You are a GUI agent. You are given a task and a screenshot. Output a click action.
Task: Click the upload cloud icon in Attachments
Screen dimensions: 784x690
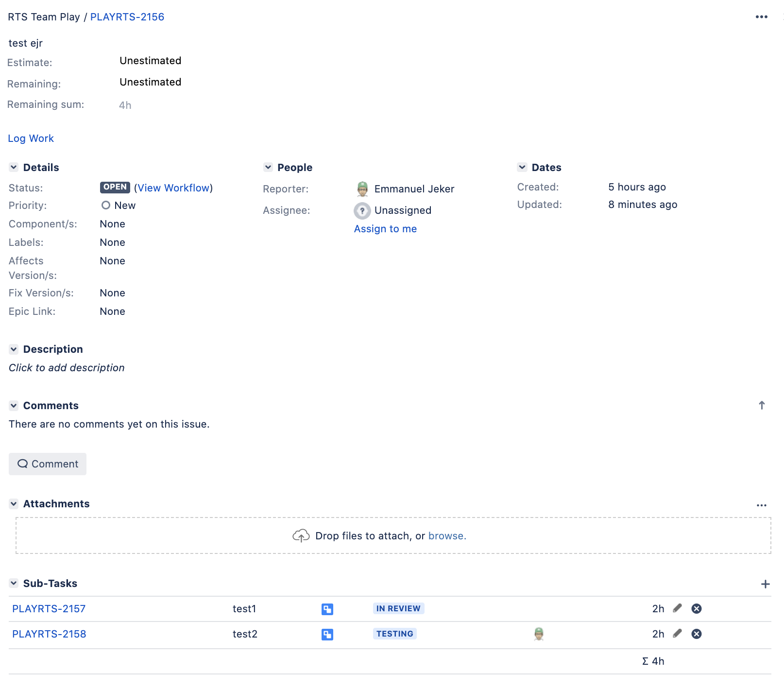(301, 536)
